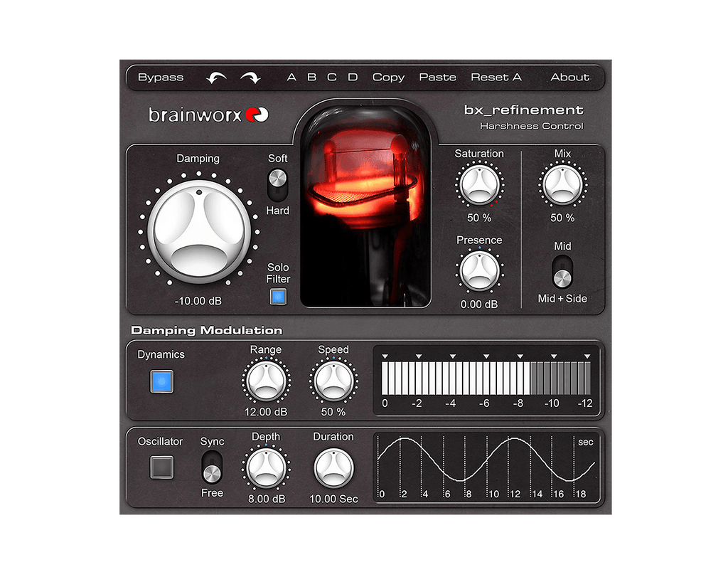Image resolution: width=728 pixels, height=572 pixels.
Task: Click the large Damping knob
Action: (x=199, y=231)
